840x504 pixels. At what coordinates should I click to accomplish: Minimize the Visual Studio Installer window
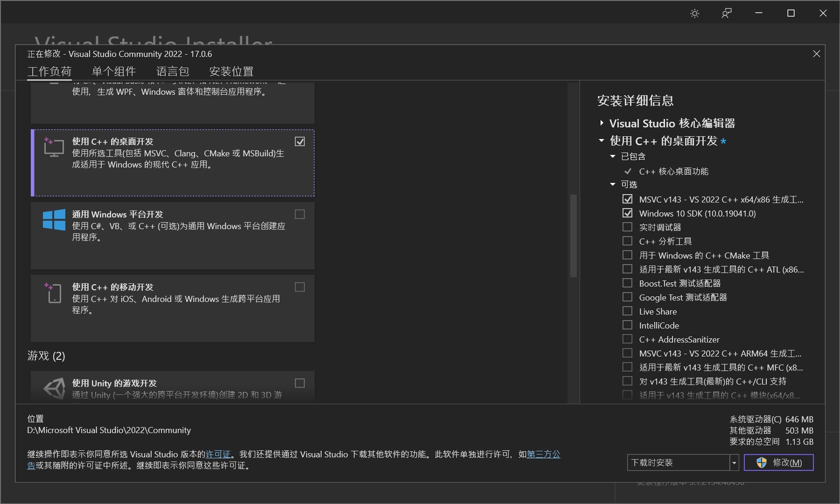point(759,13)
